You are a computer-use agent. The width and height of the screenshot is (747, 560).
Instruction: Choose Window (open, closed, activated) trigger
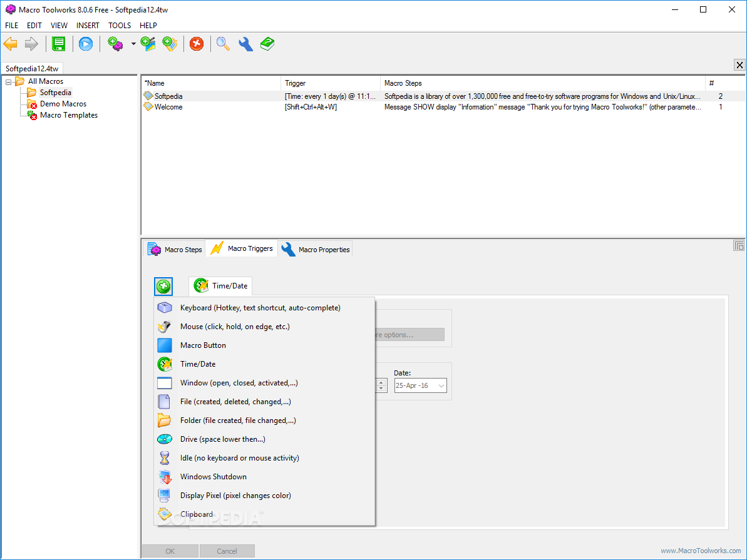[264, 383]
